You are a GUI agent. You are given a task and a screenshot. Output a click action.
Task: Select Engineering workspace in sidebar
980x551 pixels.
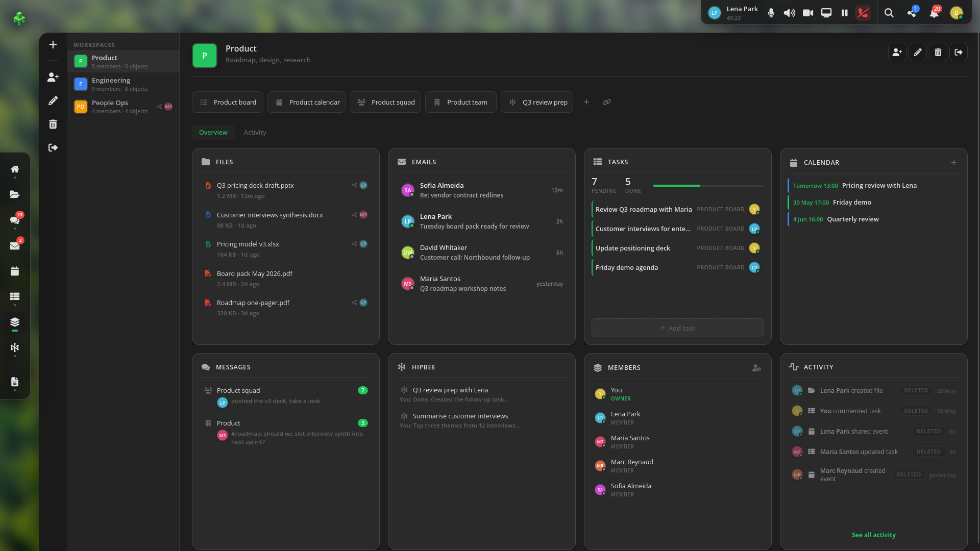123,84
